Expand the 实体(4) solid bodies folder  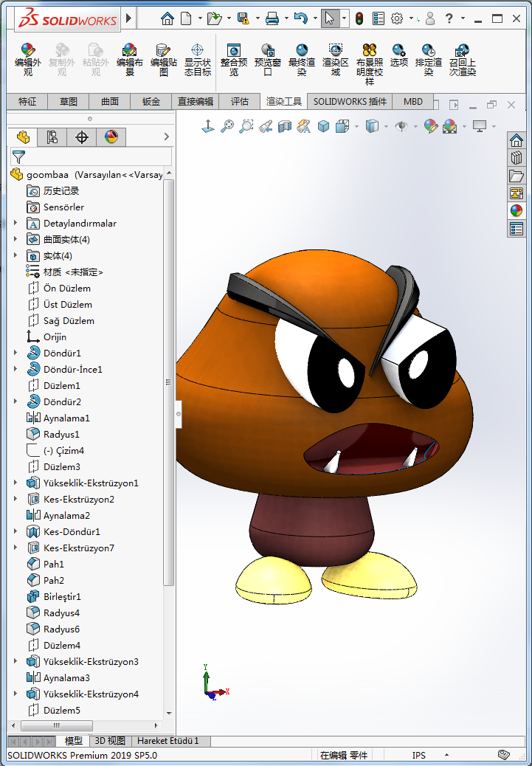pos(15,255)
